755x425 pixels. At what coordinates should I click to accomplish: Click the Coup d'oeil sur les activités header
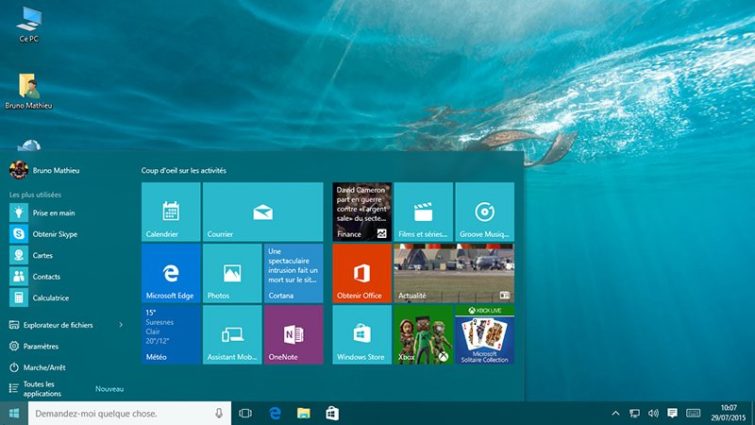pyautogui.click(x=183, y=170)
